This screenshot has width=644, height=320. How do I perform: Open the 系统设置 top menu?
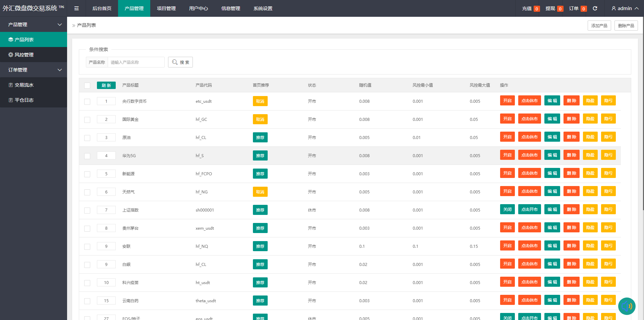pyautogui.click(x=263, y=8)
